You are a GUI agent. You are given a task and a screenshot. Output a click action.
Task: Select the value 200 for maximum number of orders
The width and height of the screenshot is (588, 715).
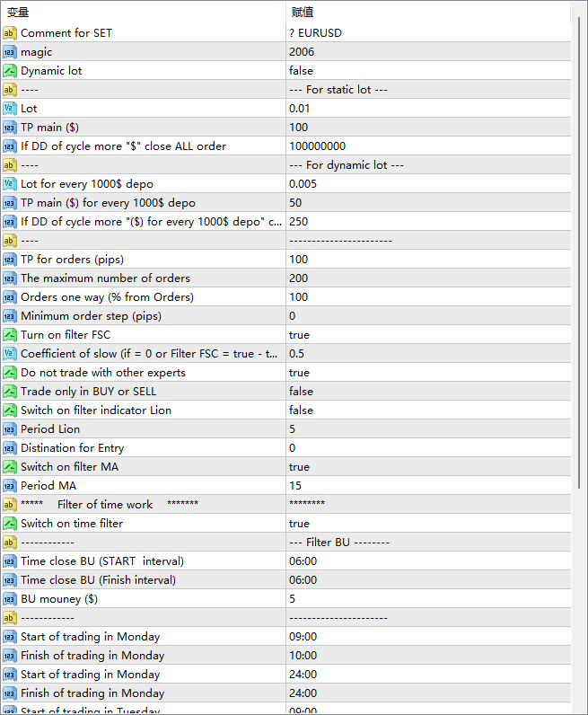pyautogui.click(x=428, y=278)
